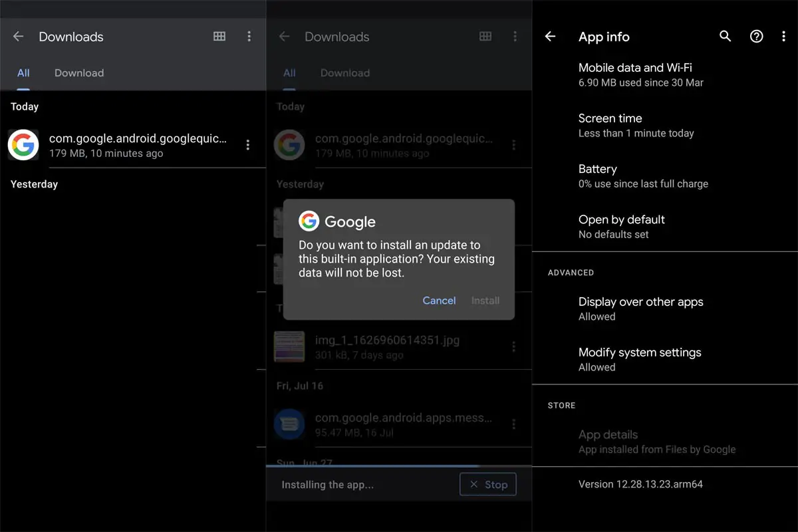Select the All tab in middle Downloads screen
Viewport: 798px width, 532px height.
pyautogui.click(x=289, y=73)
